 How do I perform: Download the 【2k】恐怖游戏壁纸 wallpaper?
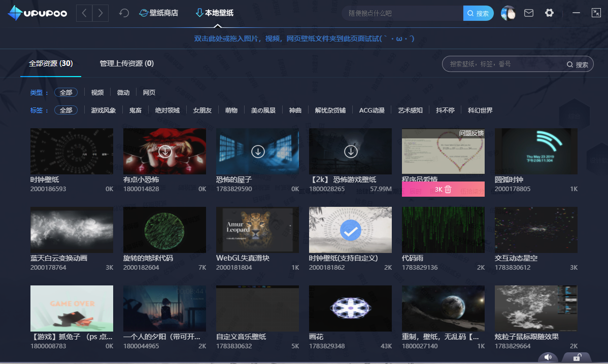350,151
